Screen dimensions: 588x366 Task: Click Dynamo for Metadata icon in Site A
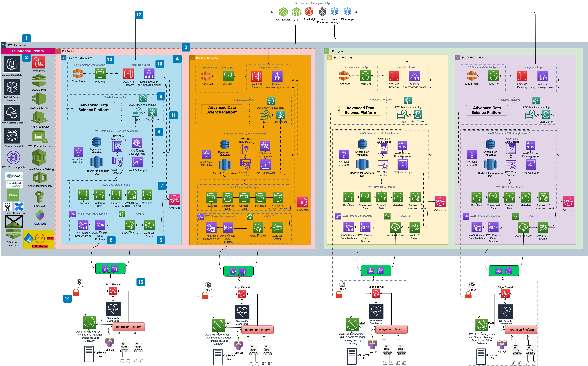97,142
